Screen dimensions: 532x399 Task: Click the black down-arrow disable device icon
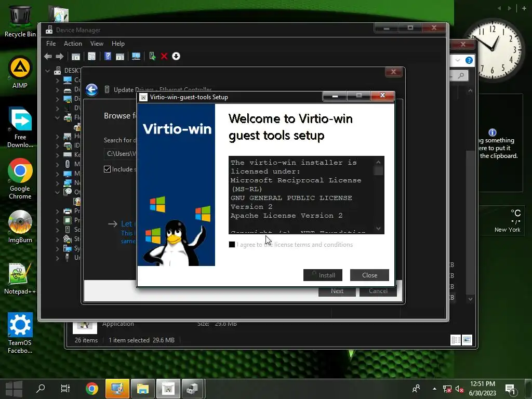176,56
